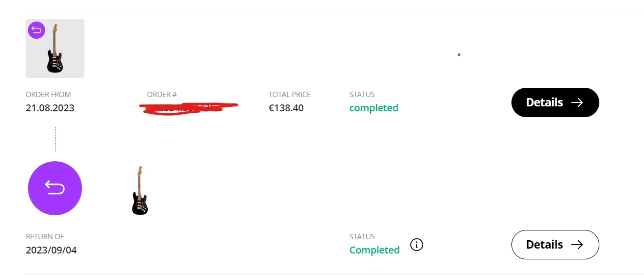Click the ORDER # label
644x278 pixels.
tap(162, 95)
